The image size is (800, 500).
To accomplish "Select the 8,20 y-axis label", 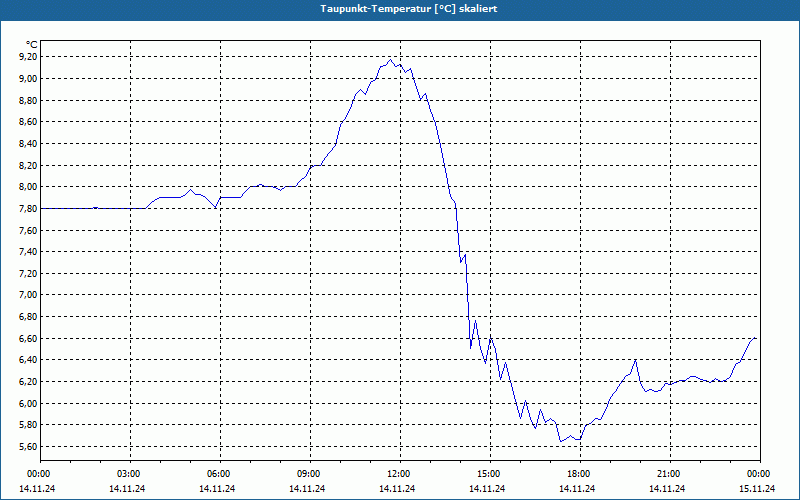I will pos(28,165).
